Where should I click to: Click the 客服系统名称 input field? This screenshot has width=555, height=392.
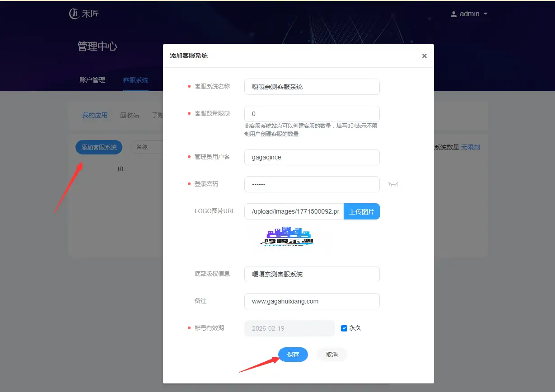(x=312, y=87)
